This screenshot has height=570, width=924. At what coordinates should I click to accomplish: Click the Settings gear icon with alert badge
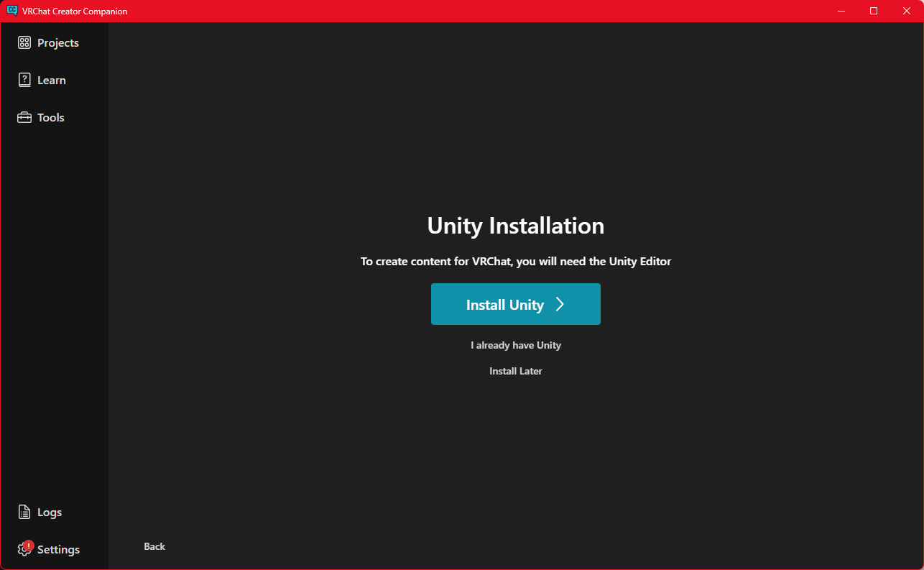[x=25, y=548]
